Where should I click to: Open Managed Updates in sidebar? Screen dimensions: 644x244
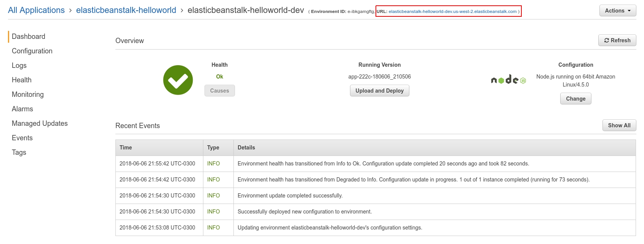pos(40,124)
